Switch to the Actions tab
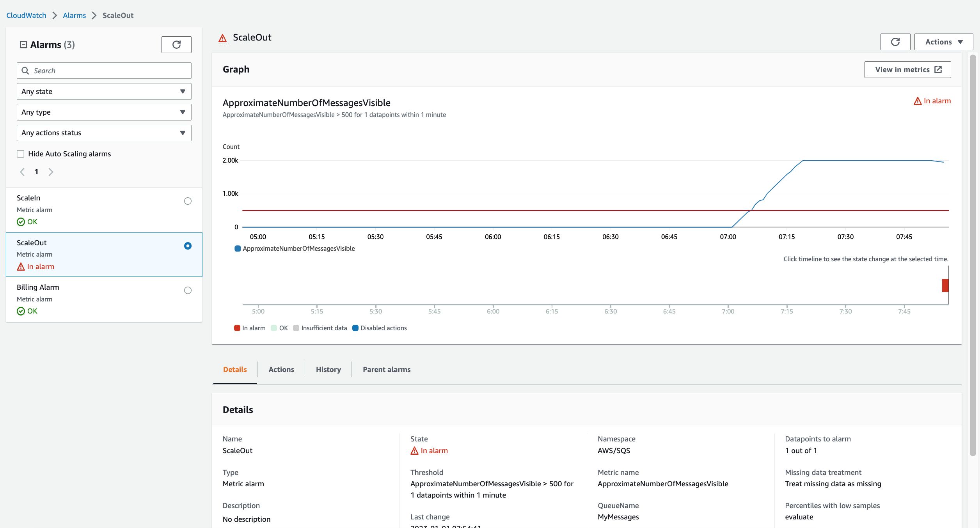The image size is (980, 528). [x=281, y=370]
